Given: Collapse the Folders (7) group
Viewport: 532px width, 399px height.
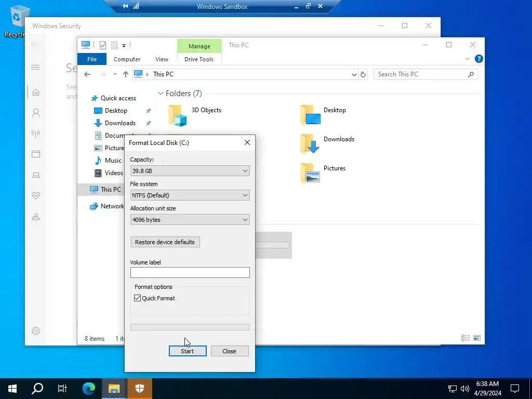Looking at the screenshot, I should pyautogui.click(x=161, y=94).
